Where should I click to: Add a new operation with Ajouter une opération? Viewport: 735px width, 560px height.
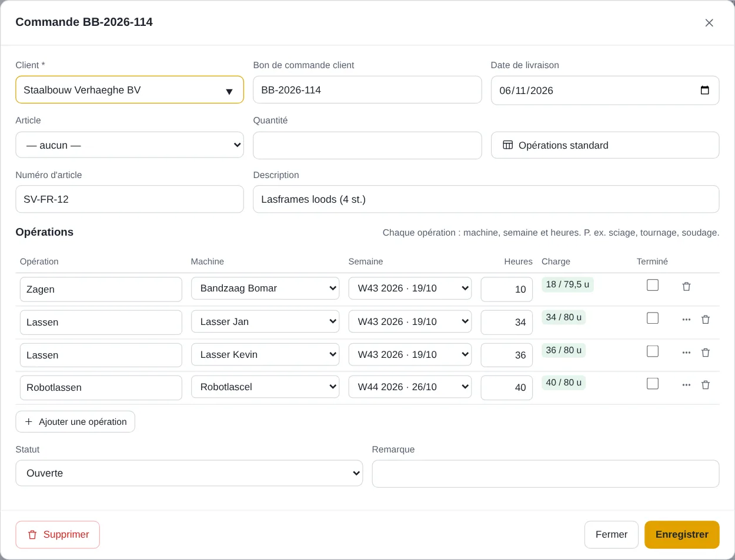point(75,422)
